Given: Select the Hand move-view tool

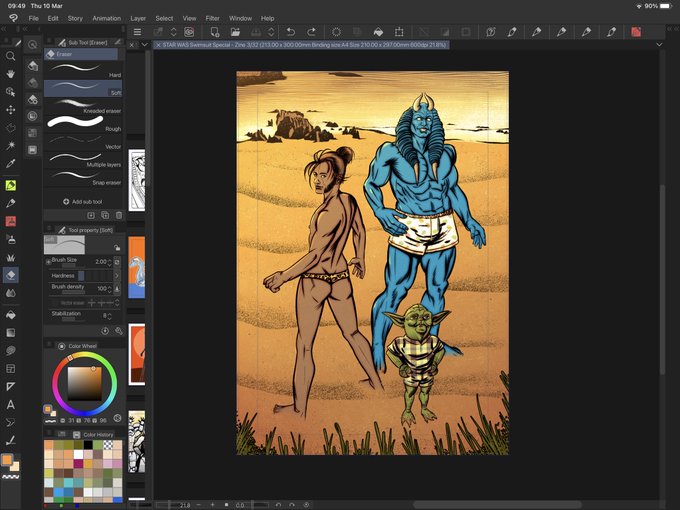Looking at the screenshot, I should (10, 74).
